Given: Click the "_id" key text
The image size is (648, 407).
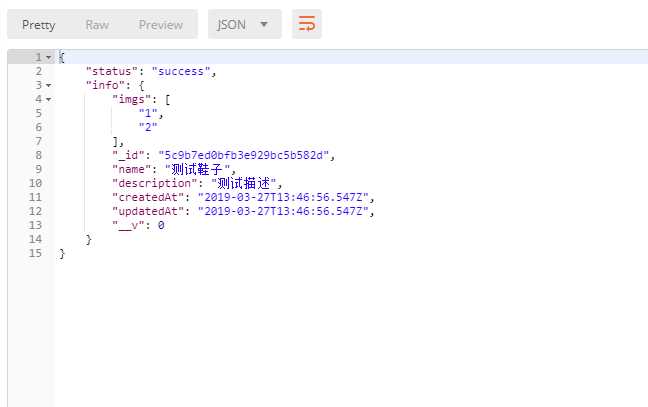Looking at the screenshot, I should [x=128, y=155].
